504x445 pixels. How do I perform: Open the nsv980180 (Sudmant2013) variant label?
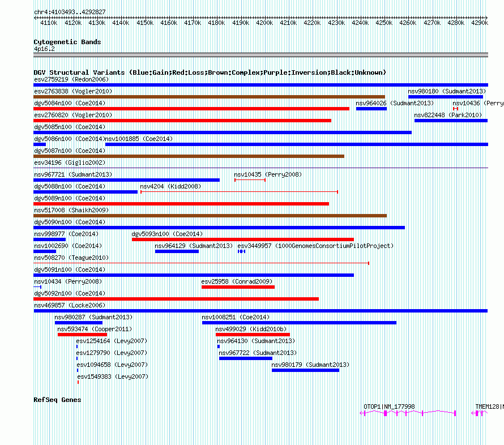click(447, 91)
